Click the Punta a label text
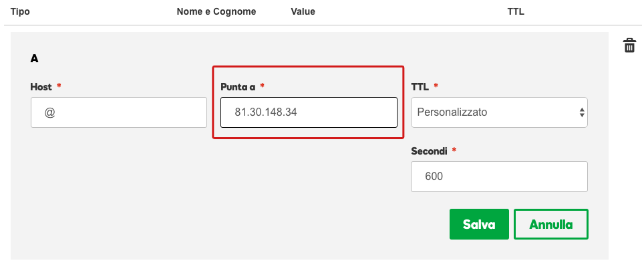 tap(238, 87)
